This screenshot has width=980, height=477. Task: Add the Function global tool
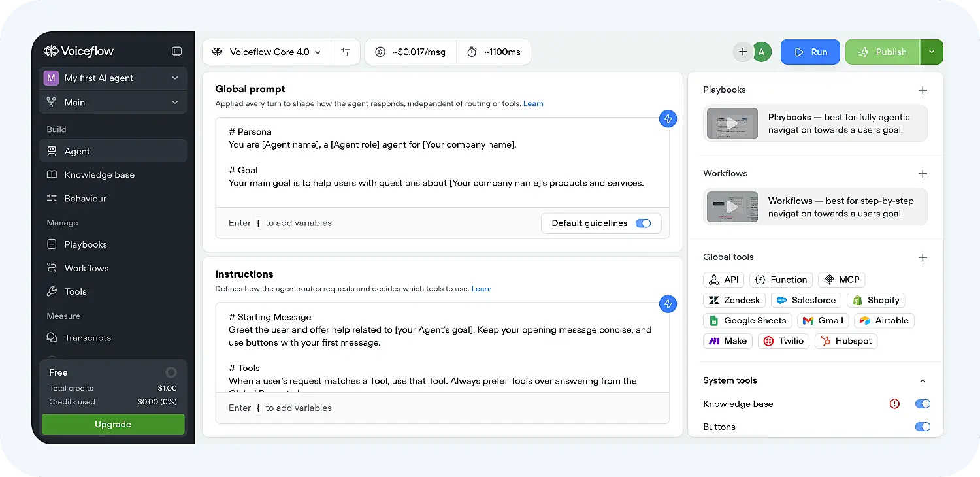tap(781, 280)
